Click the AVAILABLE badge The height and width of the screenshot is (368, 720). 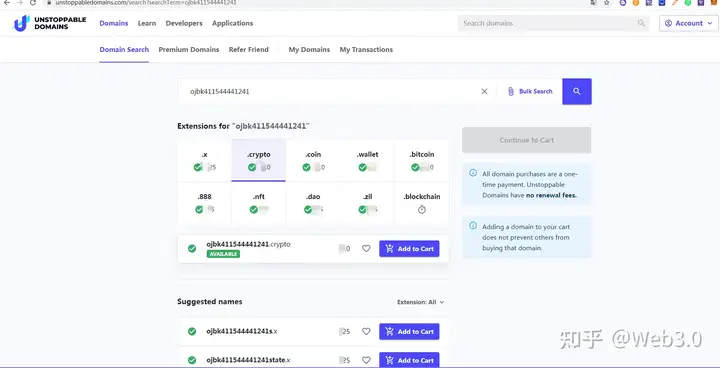[x=223, y=254]
